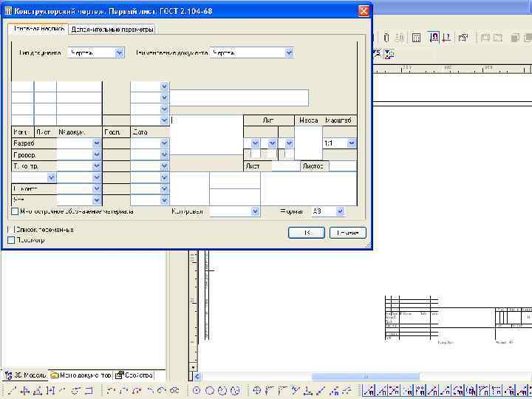Open the Свойства panel tab
This screenshot has height=399, width=532.
134,375
